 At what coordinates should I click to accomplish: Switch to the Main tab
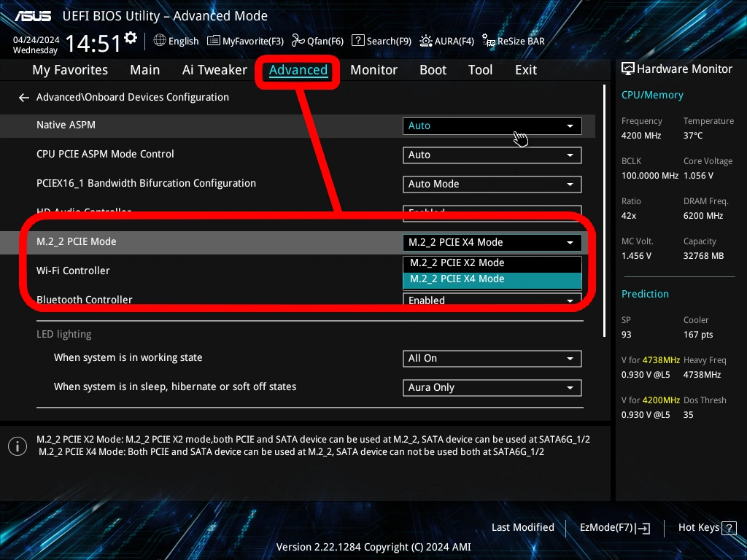[x=145, y=70]
